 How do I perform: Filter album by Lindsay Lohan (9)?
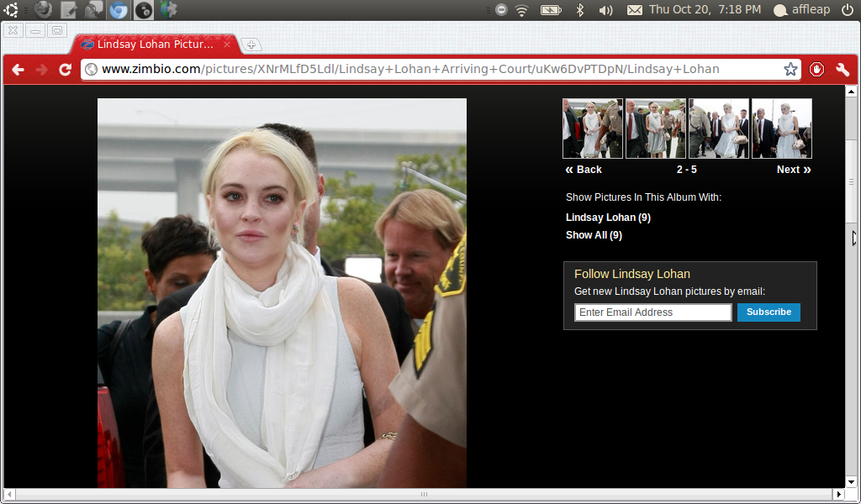tap(608, 218)
